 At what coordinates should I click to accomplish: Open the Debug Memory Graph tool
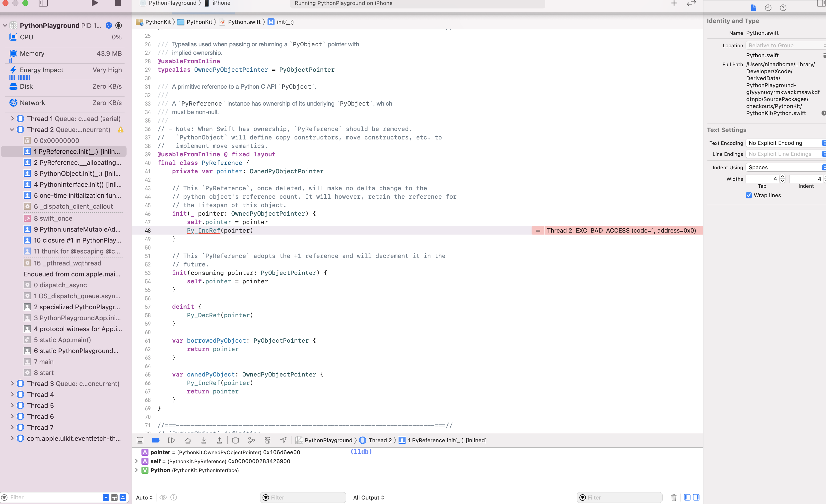coord(251,440)
